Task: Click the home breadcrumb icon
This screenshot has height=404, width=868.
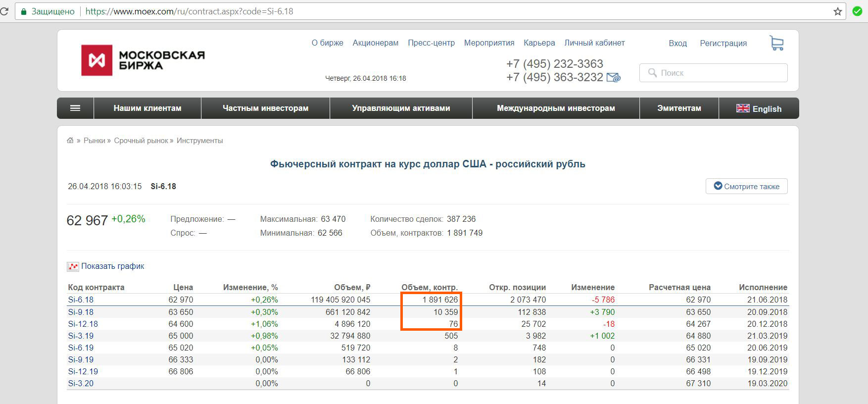Action: point(70,141)
